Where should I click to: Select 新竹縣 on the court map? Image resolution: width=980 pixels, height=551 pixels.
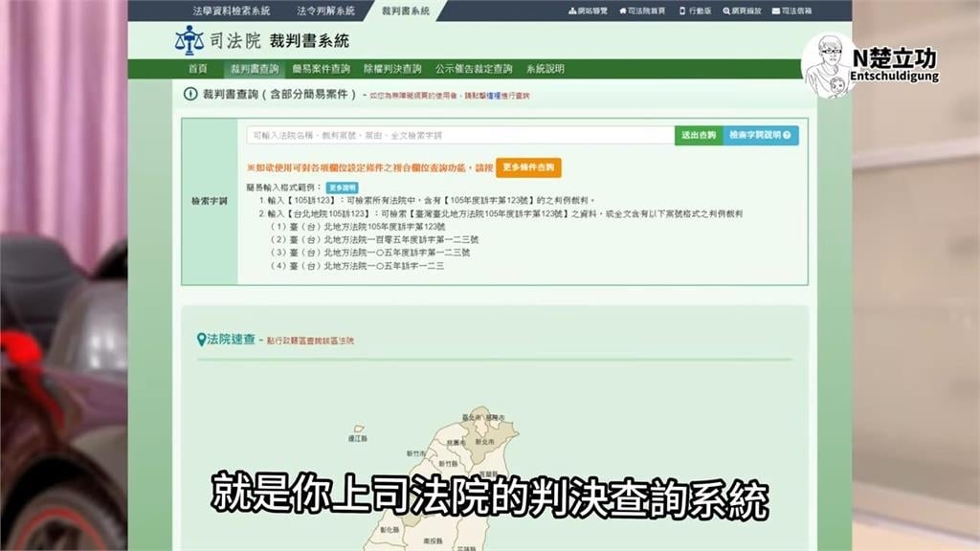pos(448,464)
